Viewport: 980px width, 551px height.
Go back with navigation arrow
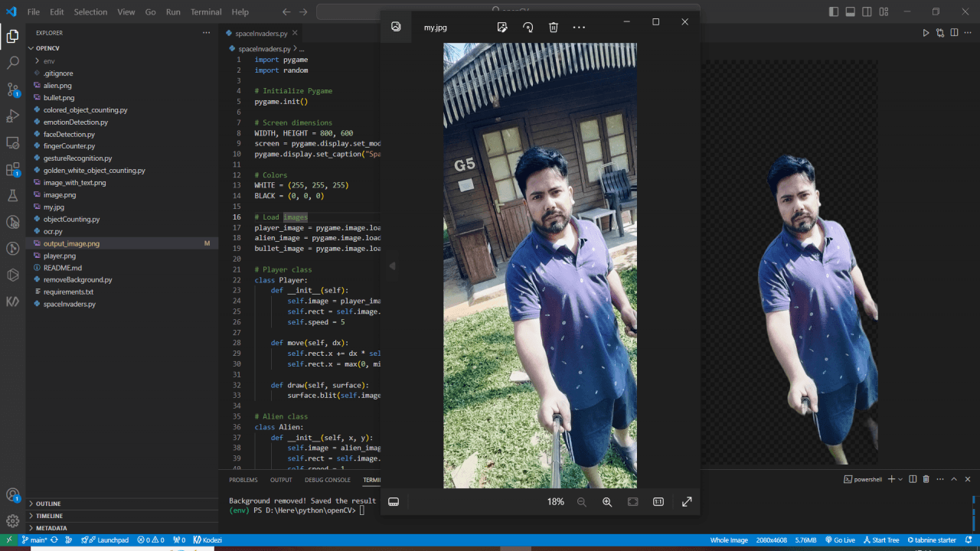(x=286, y=12)
